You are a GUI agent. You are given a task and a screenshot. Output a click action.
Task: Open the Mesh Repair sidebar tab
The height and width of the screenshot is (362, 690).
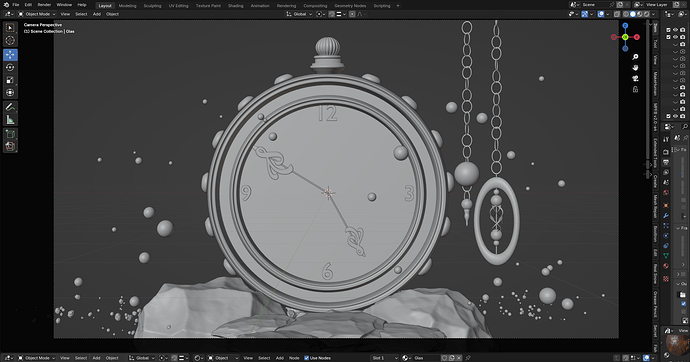(x=655, y=206)
